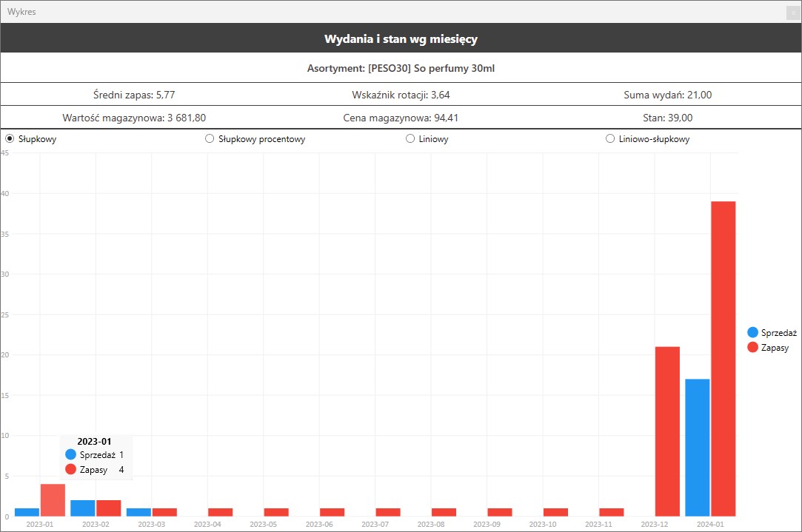The image size is (802, 532).
Task: Click the blue 2023-03 Sprzedaż bar
Action: pyautogui.click(x=138, y=512)
